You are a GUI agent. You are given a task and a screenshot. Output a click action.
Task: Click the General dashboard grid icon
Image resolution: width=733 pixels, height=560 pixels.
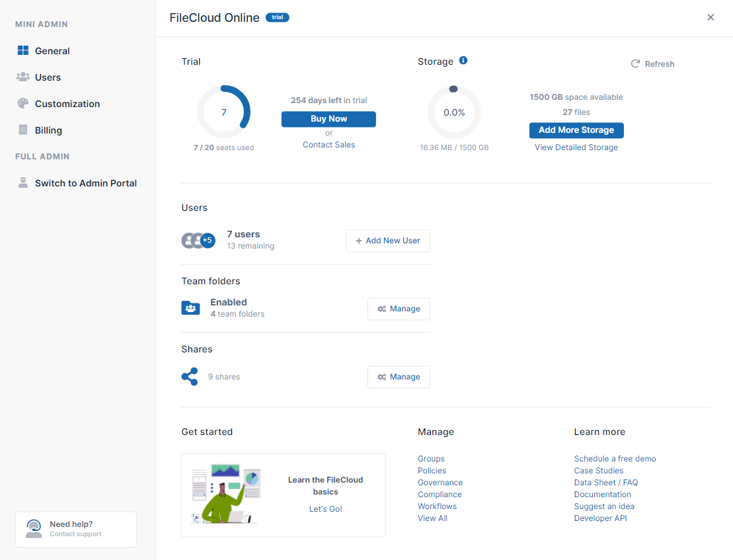[x=23, y=51]
